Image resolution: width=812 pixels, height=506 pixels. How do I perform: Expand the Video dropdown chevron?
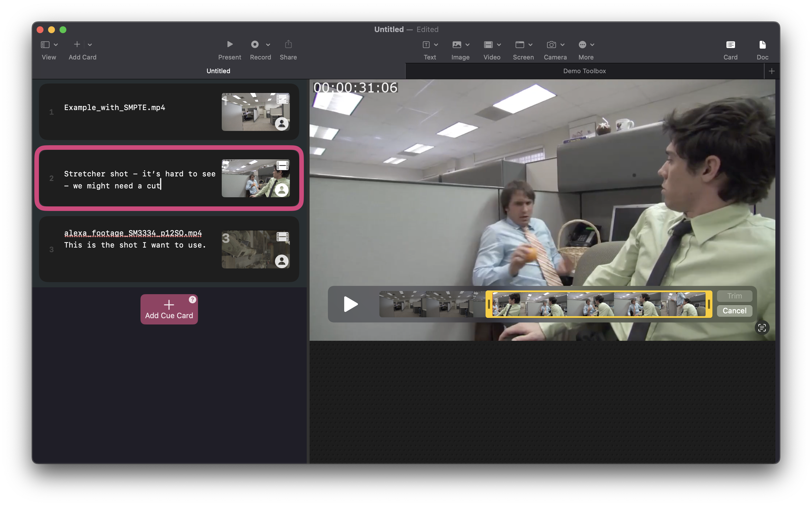pyautogui.click(x=499, y=45)
